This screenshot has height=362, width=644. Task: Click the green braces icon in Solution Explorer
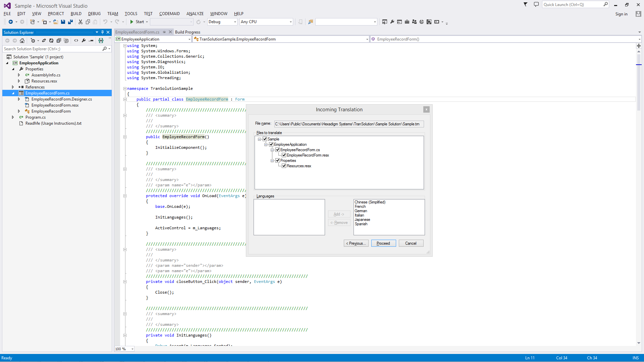click(x=101, y=41)
